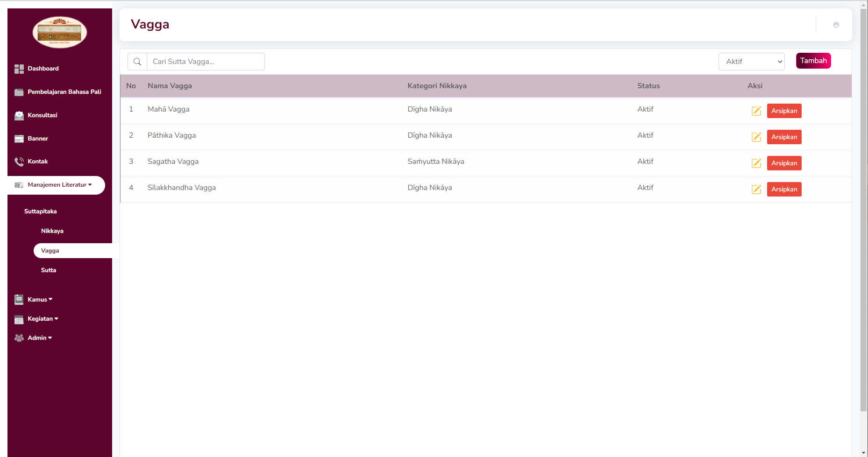
Task: Open the Aktif status filter dropdown
Action: coord(751,62)
